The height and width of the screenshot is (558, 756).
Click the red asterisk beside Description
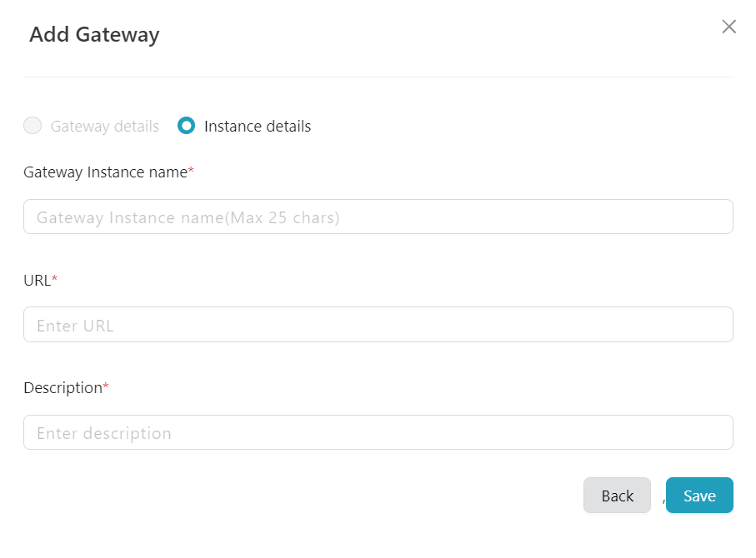[x=106, y=387]
